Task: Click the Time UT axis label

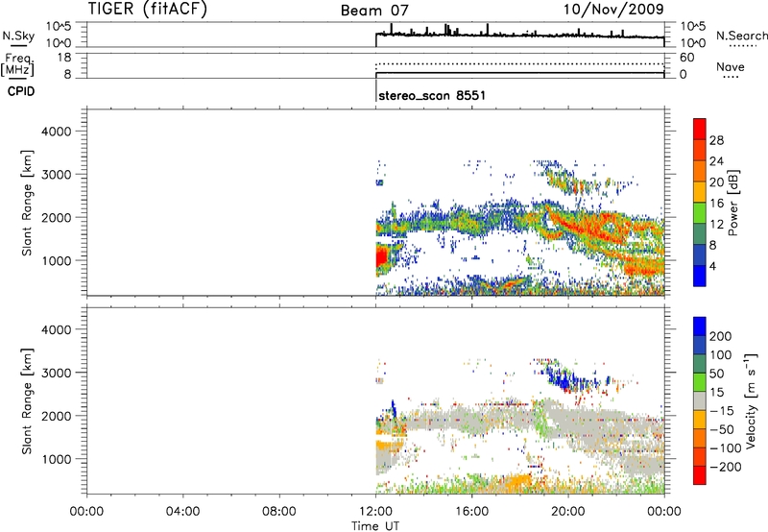Action: (x=375, y=526)
